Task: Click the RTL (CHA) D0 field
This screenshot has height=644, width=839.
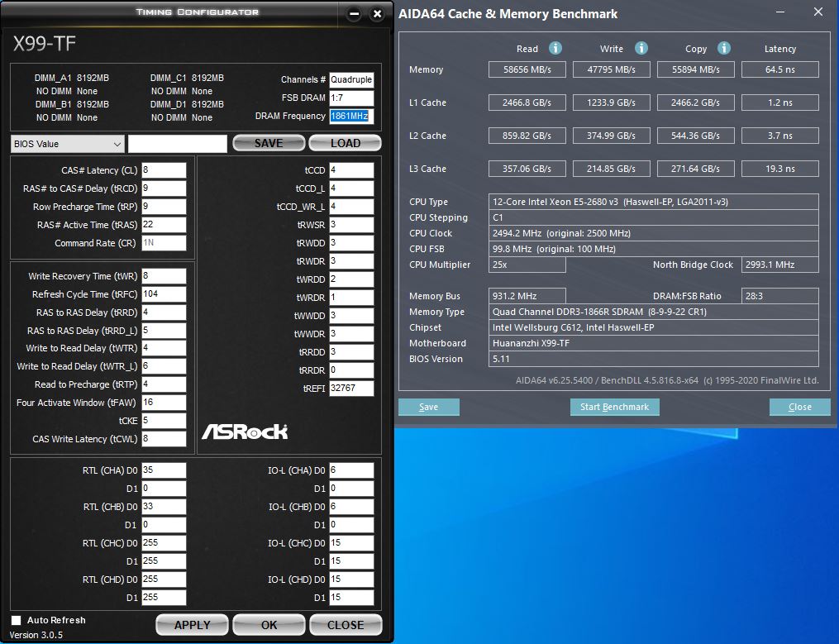Action: [164, 470]
